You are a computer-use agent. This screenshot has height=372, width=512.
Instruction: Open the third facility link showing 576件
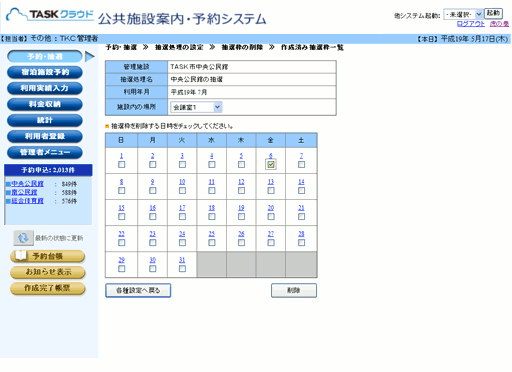[x=27, y=201]
